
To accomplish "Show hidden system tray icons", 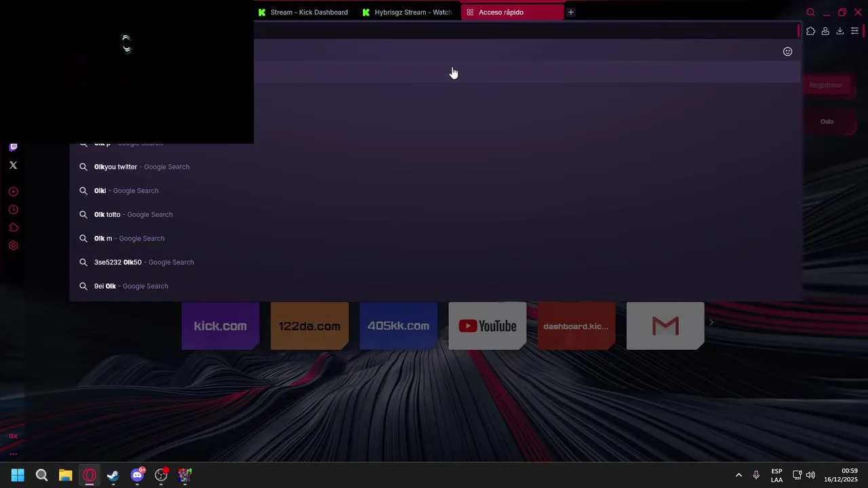I will pyautogui.click(x=738, y=475).
